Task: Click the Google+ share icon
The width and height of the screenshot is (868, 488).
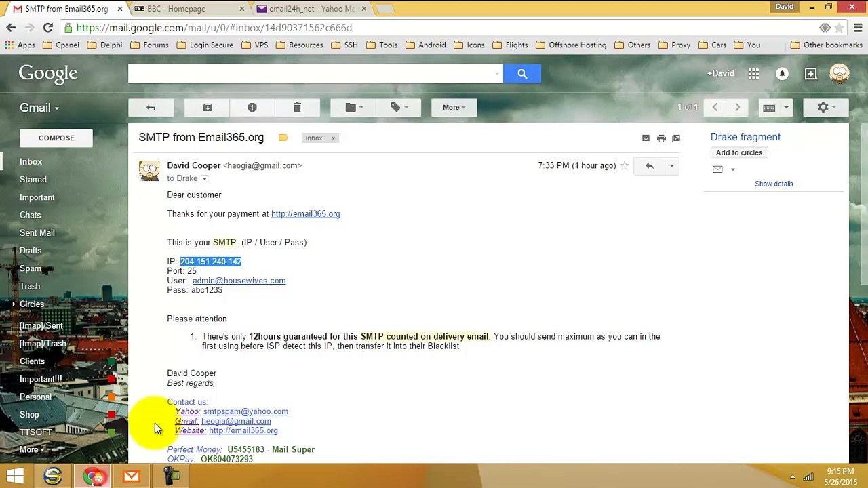Action: [x=810, y=73]
